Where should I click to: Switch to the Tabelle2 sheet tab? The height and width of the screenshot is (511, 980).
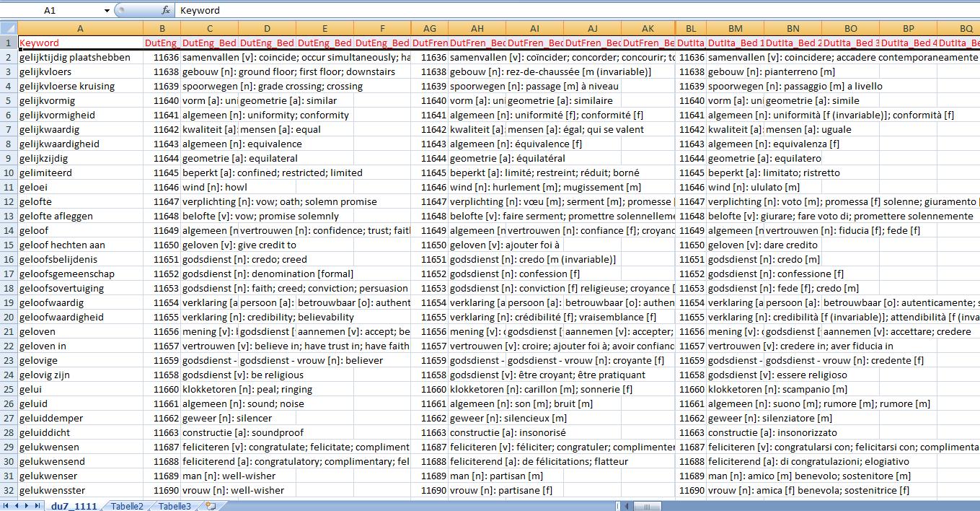tap(127, 506)
